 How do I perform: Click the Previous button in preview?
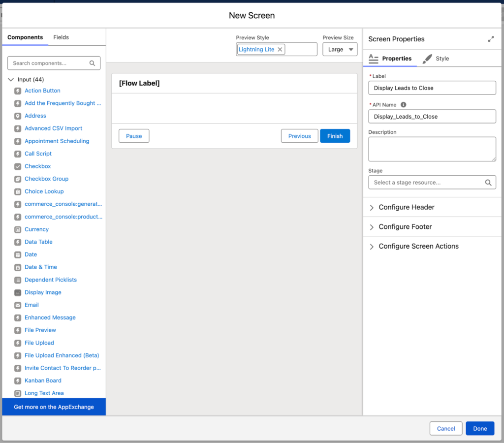[x=300, y=136]
